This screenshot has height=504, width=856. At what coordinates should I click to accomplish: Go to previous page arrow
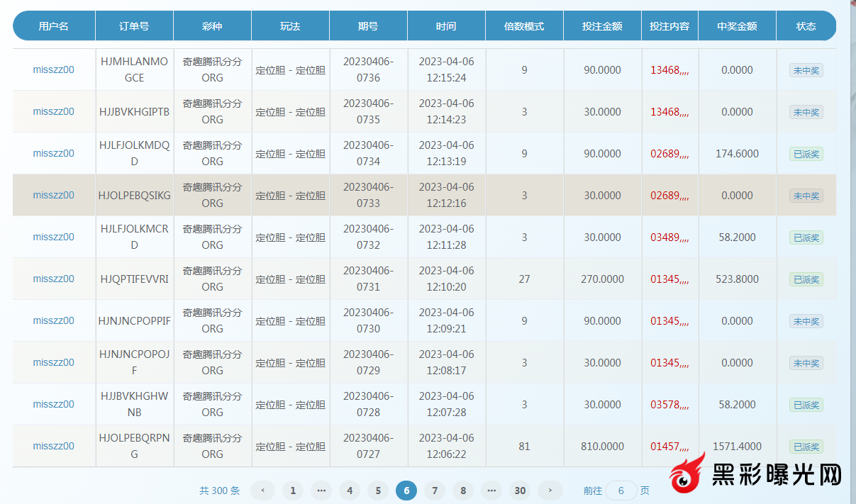pos(263,491)
